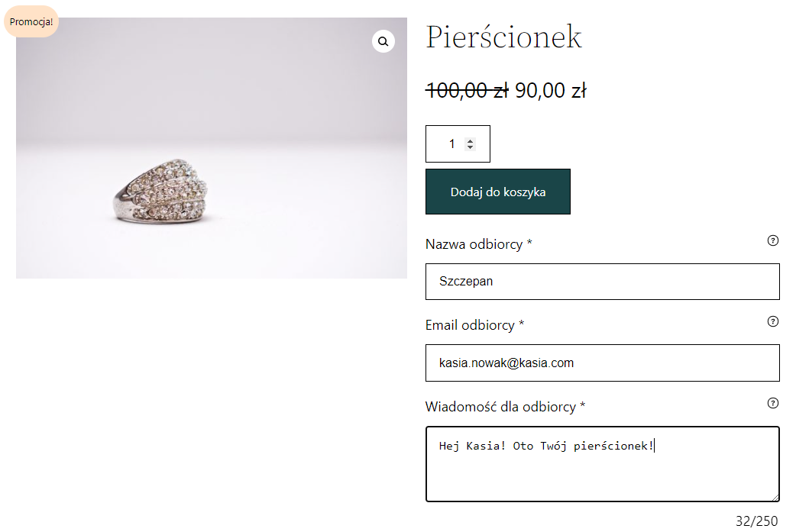The height and width of the screenshot is (532, 796).
Task: Click inside the recipient message textarea
Action: click(x=602, y=473)
